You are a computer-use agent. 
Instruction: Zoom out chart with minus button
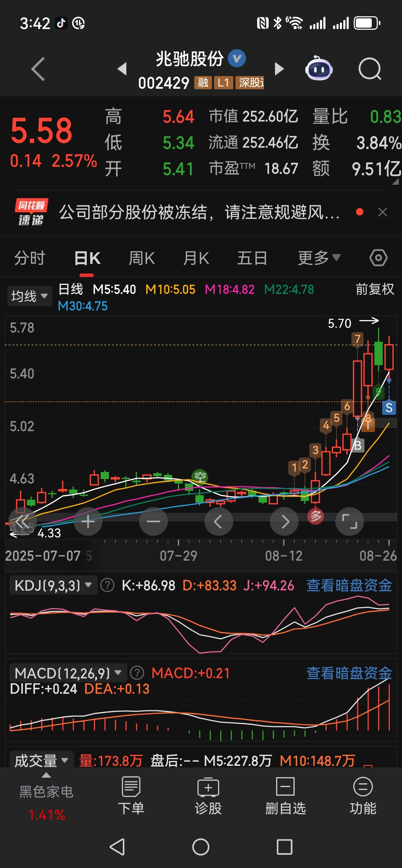[x=153, y=522]
